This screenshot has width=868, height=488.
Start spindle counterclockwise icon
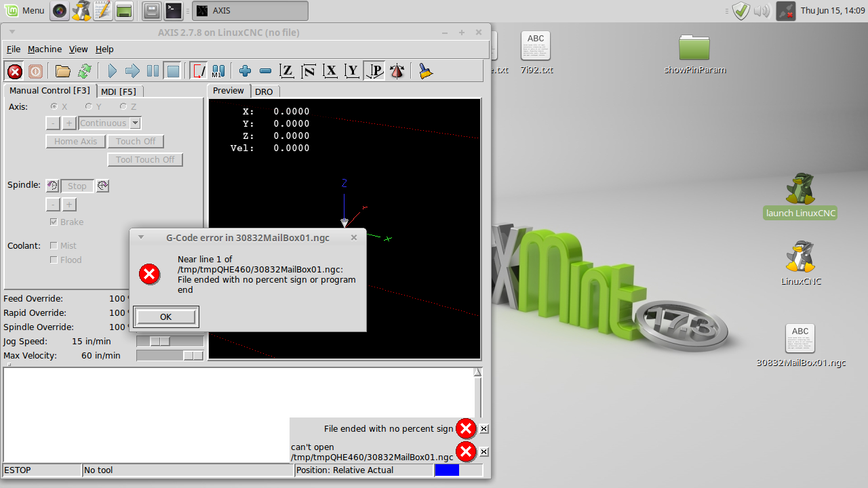[x=52, y=186]
